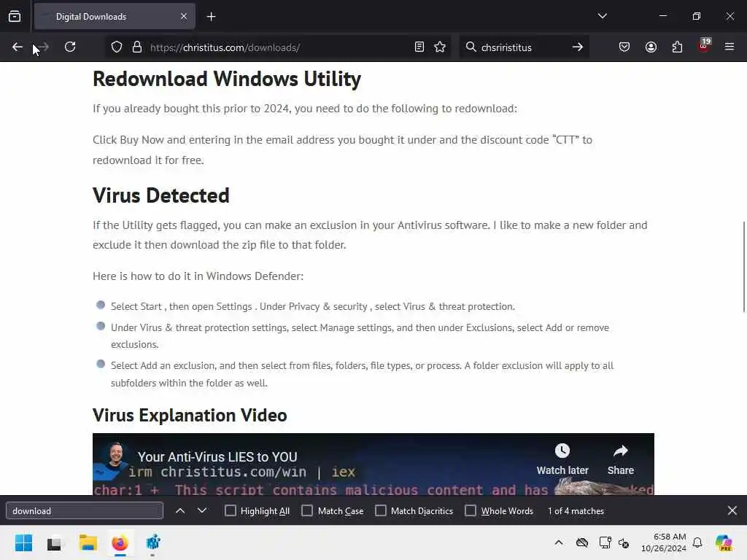Reload the current page
This screenshot has width=747, height=560.
click(x=70, y=47)
